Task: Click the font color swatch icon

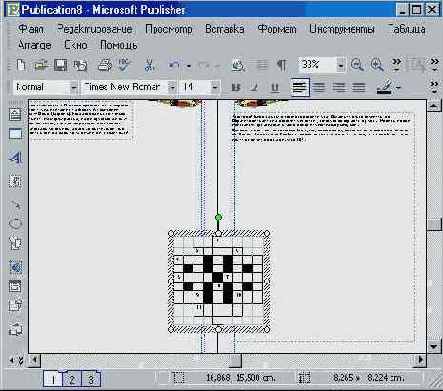Action: click(384, 87)
